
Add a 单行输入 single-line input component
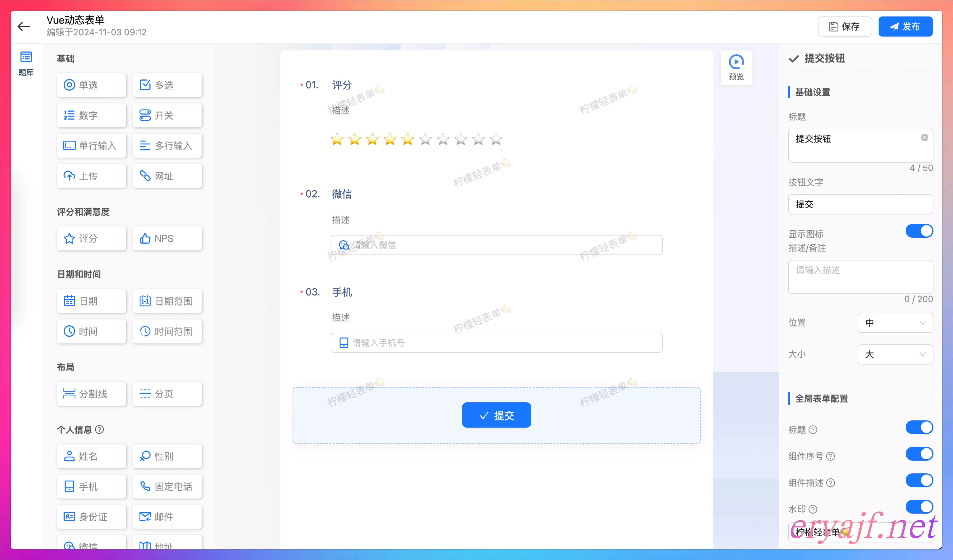click(x=92, y=146)
